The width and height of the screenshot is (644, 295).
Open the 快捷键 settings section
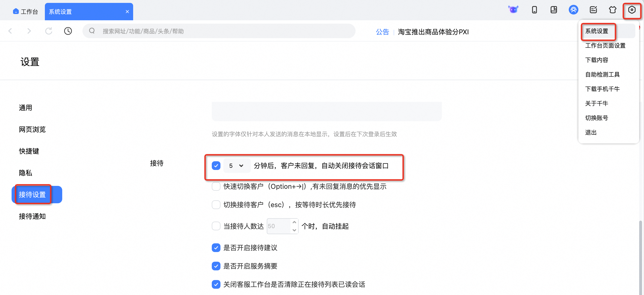pos(29,151)
